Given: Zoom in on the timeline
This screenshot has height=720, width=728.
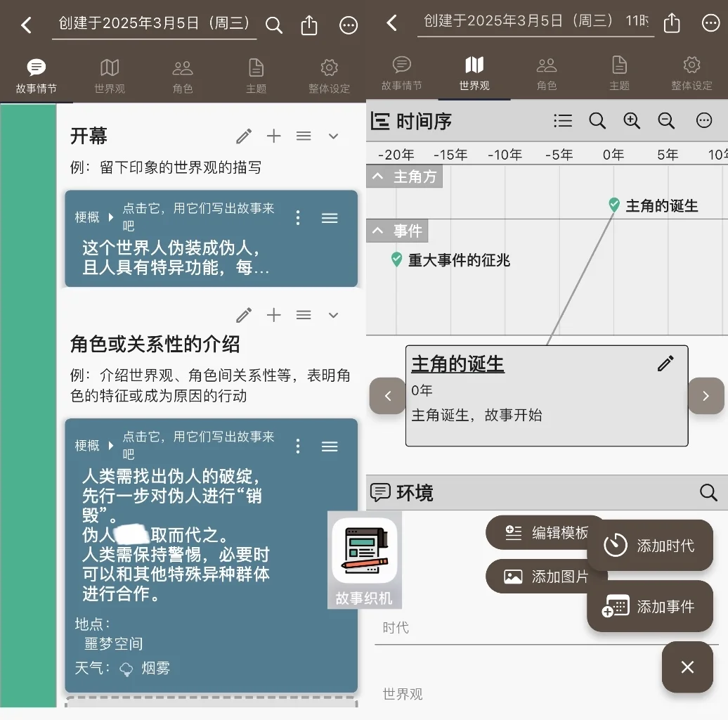Looking at the screenshot, I should click(x=632, y=120).
